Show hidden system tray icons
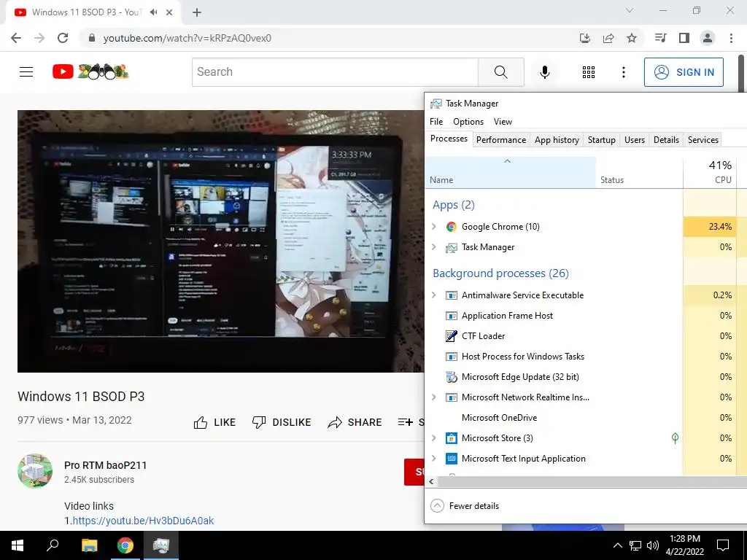Viewport: 747px width, 560px height. (x=617, y=545)
